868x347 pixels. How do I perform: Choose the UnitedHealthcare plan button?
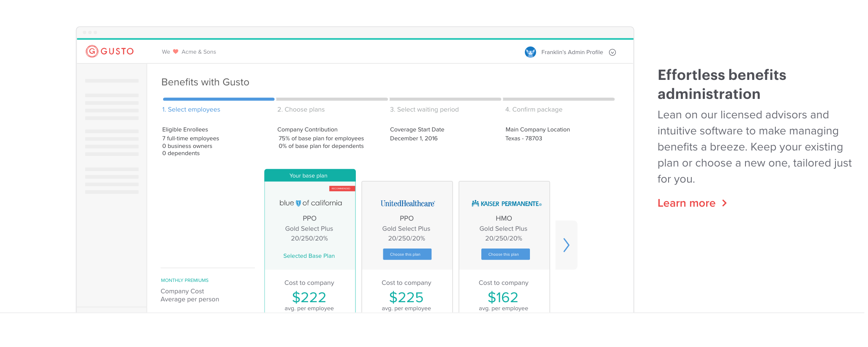[407, 254]
